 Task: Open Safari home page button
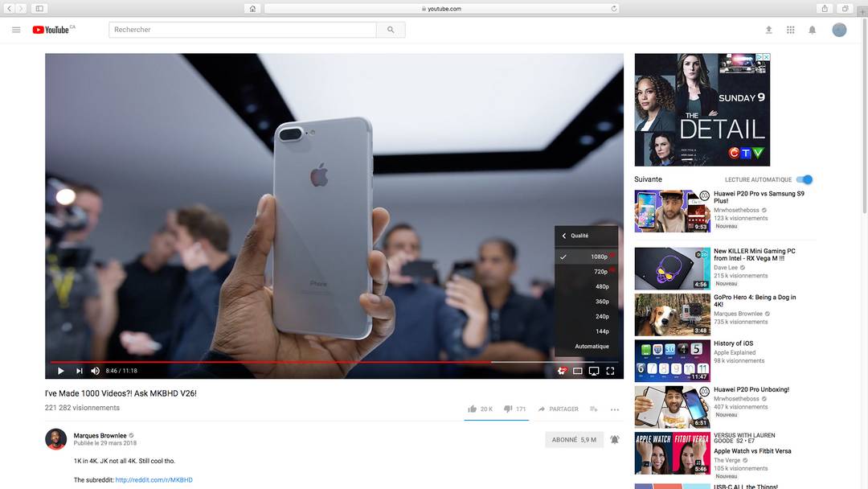252,8
